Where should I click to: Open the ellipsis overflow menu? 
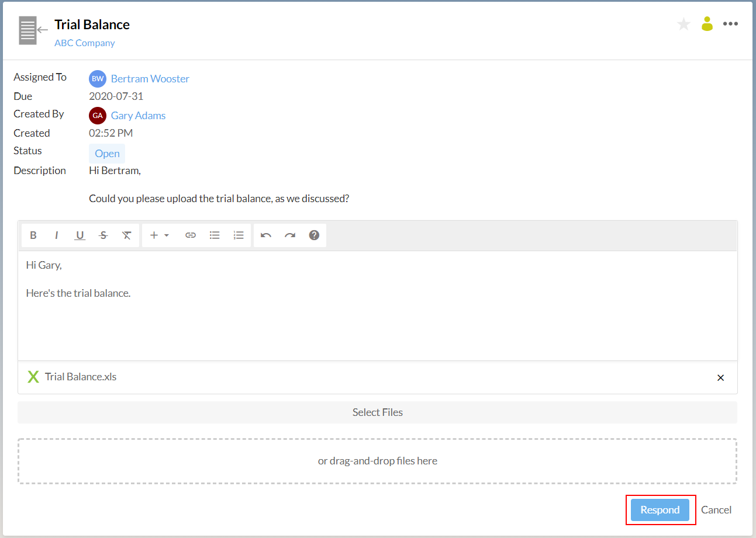[730, 23]
